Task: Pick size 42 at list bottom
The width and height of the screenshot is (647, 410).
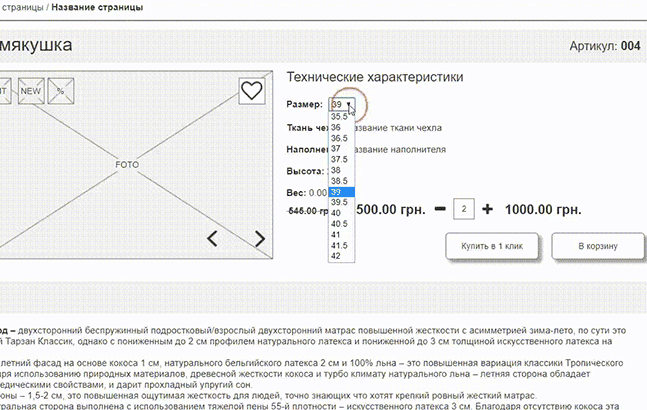Action: point(341,256)
